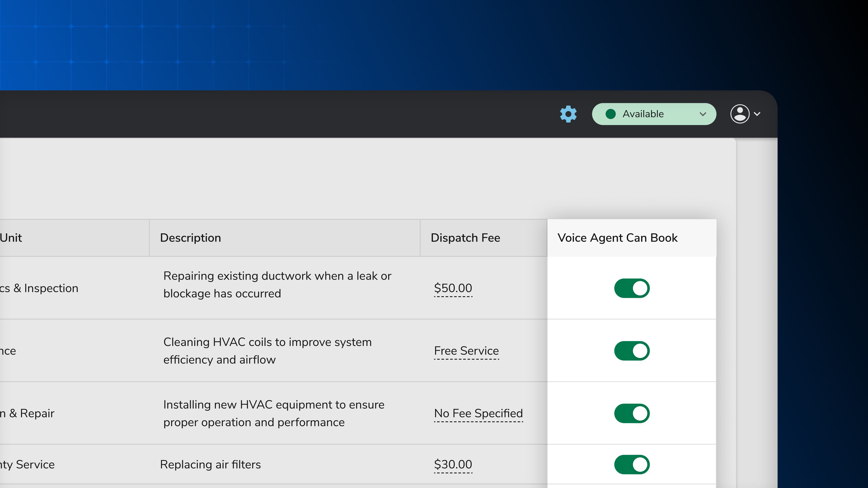868x488 pixels.
Task: Click the Unit column header
Action: tap(11, 238)
